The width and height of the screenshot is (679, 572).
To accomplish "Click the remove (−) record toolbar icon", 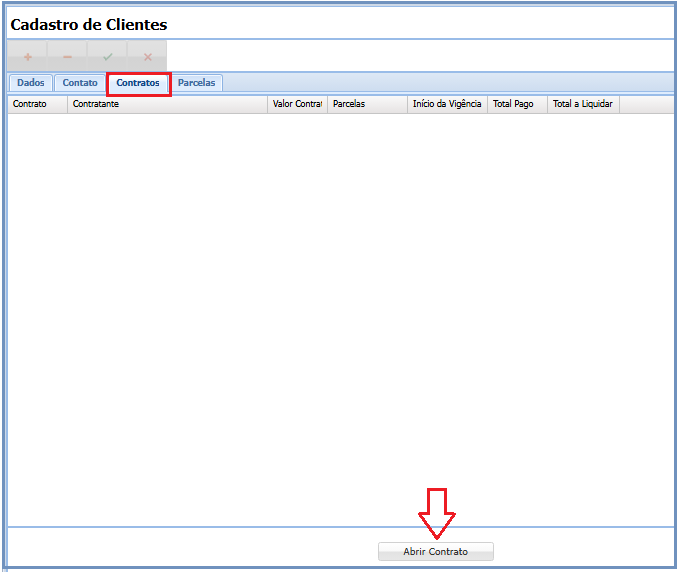I will (67, 57).
